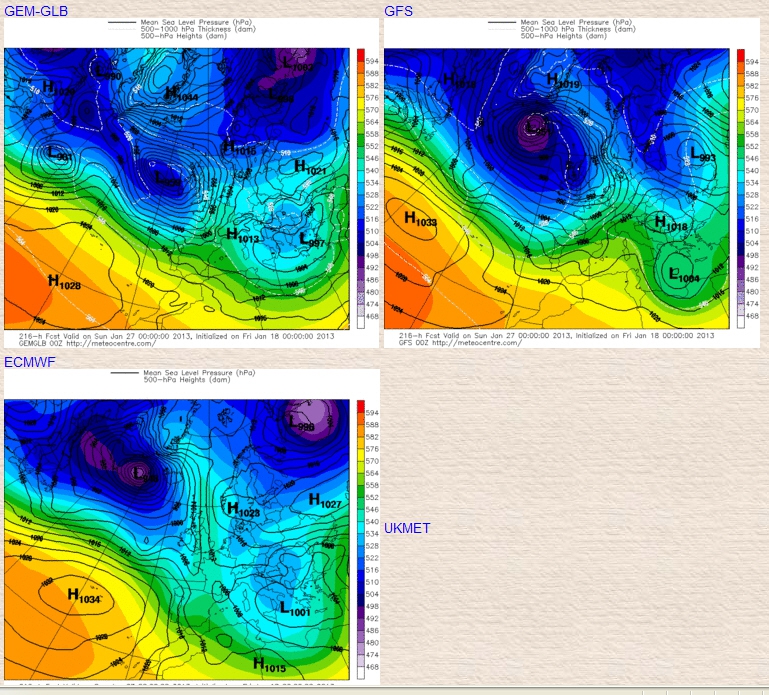Open the GFS model link

coord(398,11)
